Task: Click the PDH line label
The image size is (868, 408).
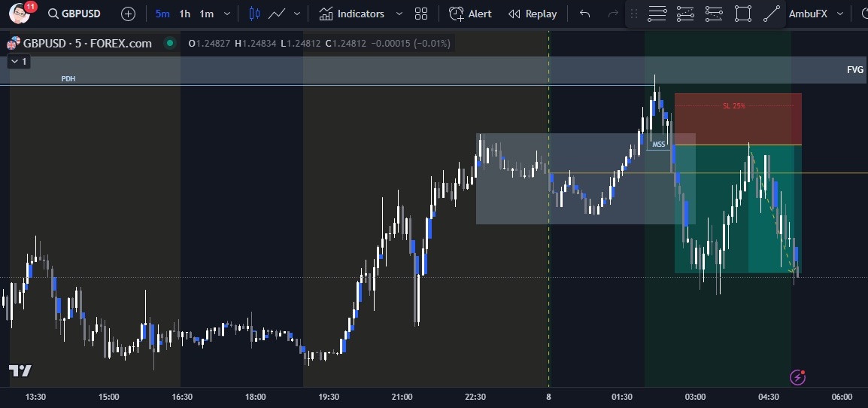Action: (68, 79)
